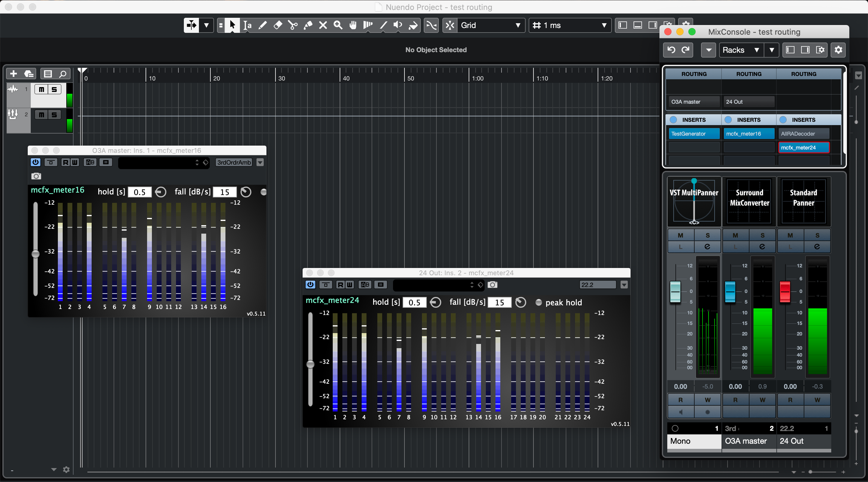This screenshot has width=868, height=482.
Task: Click the first ROUTING rack header
Action: tap(694, 74)
